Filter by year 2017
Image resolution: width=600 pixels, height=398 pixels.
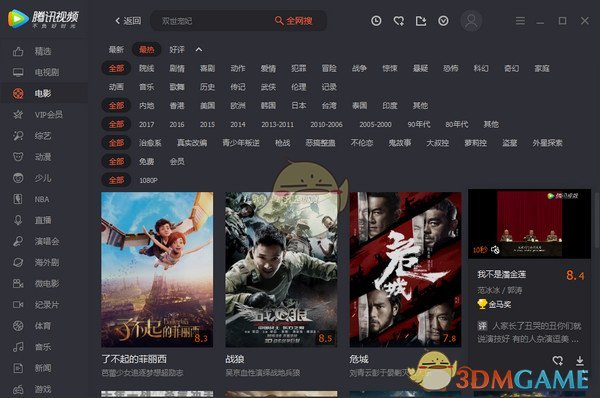click(x=147, y=124)
